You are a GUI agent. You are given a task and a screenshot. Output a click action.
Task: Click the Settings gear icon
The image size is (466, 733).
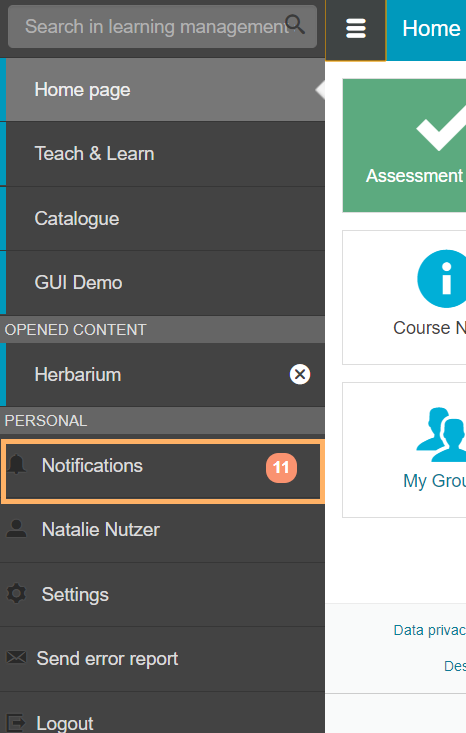coord(16,593)
